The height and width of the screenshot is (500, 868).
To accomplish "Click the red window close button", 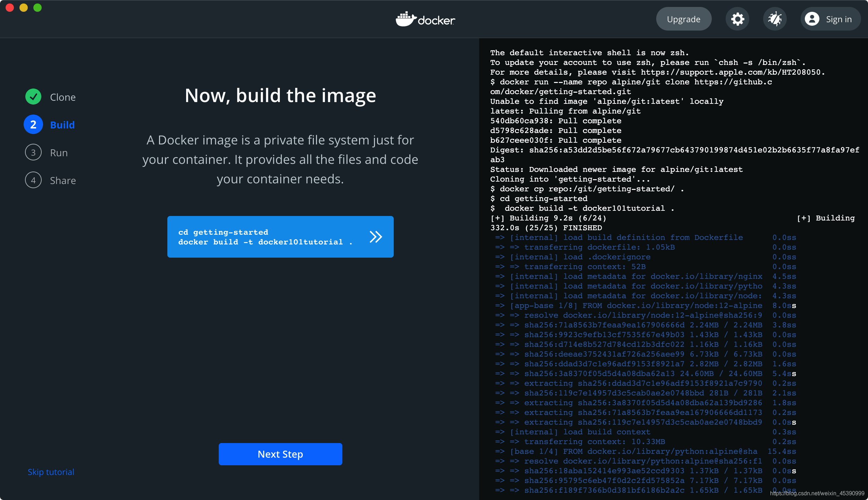I will click(x=10, y=8).
